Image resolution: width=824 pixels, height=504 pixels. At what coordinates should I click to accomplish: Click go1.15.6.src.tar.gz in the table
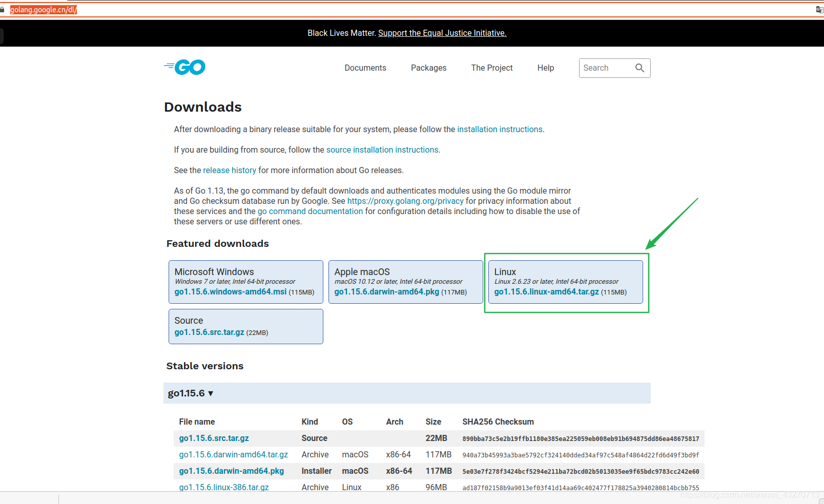click(214, 438)
